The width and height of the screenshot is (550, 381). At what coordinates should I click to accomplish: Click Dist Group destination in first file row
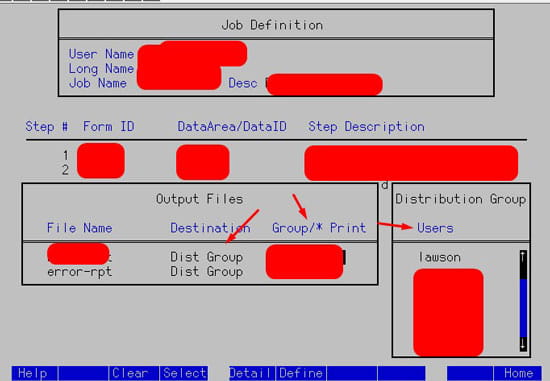coord(207,257)
